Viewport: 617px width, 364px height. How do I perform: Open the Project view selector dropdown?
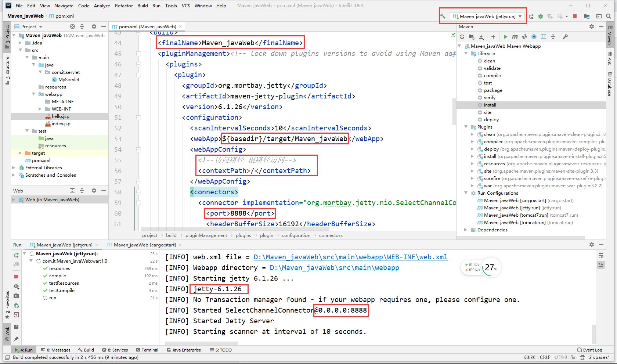click(32, 26)
